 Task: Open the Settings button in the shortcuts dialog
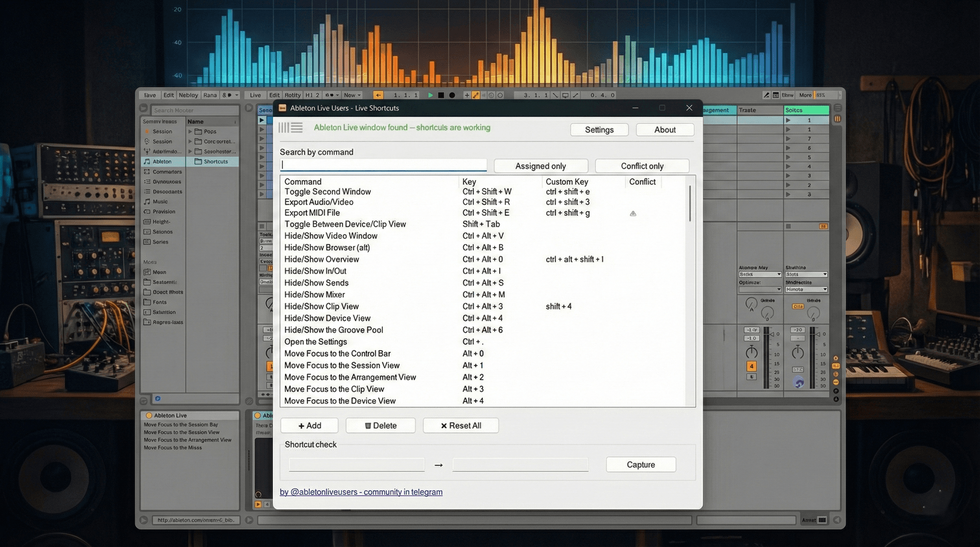coord(599,130)
